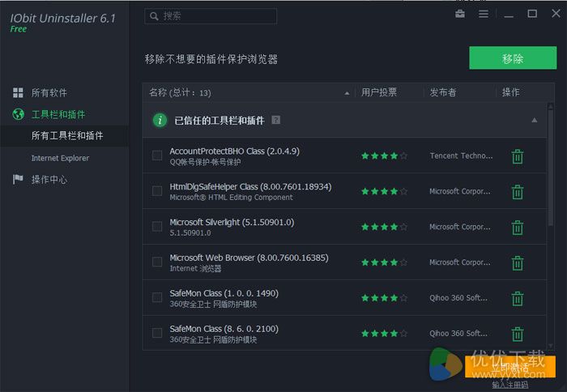Open the hamburger options menu
This screenshot has height=392, width=567.
click(x=483, y=14)
